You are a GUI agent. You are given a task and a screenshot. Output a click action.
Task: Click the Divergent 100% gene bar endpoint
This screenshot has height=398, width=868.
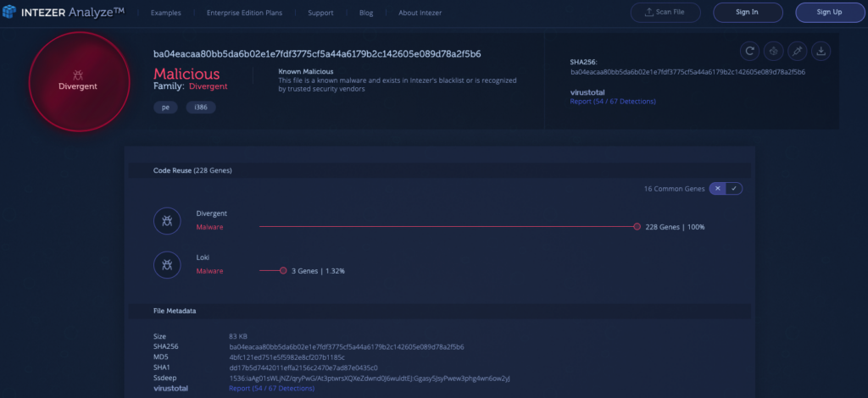click(x=637, y=227)
